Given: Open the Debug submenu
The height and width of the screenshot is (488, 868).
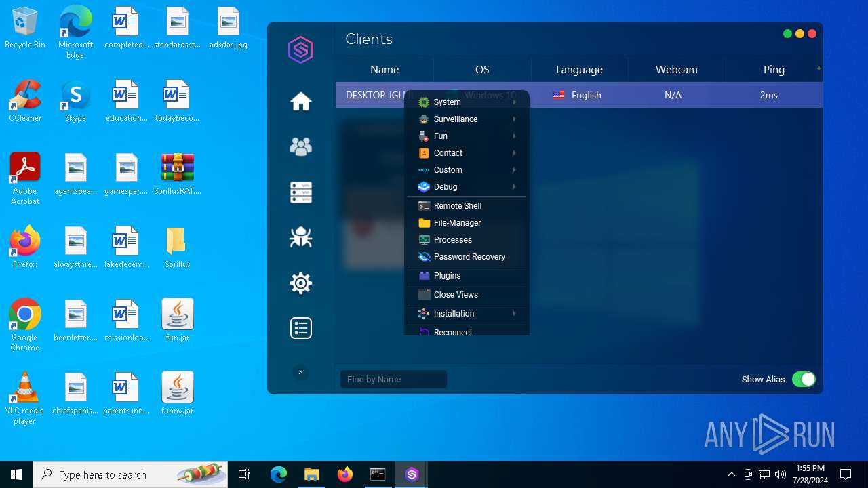Looking at the screenshot, I should (x=467, y=187).
